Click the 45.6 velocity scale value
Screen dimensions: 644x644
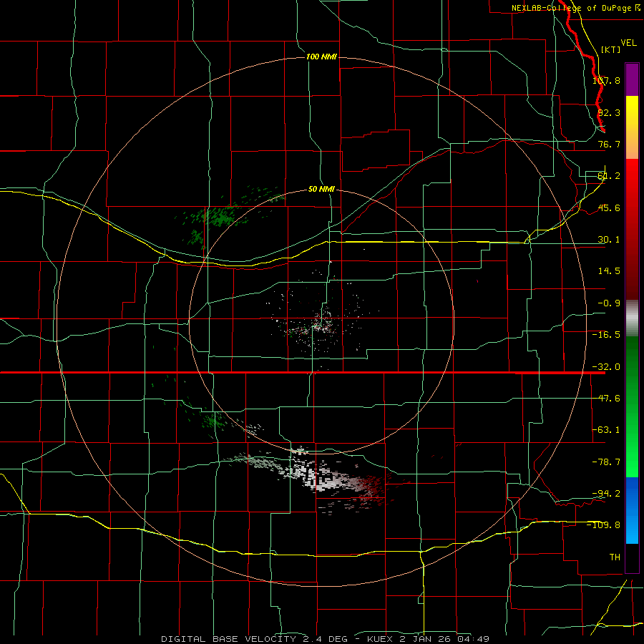(x=609, y=208)
